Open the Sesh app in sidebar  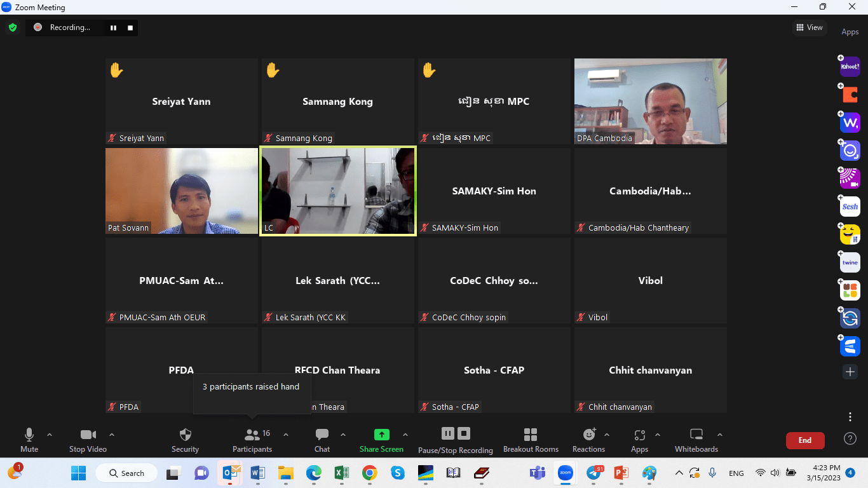850,207
